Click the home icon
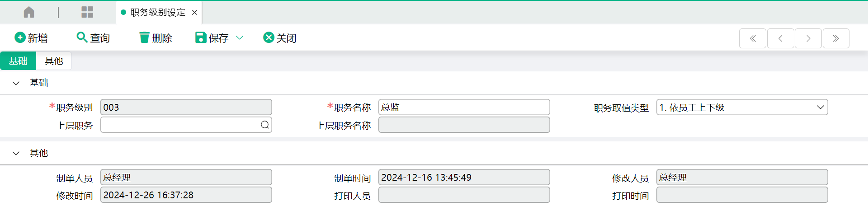The image size is (868, 206). pos(29,12)
